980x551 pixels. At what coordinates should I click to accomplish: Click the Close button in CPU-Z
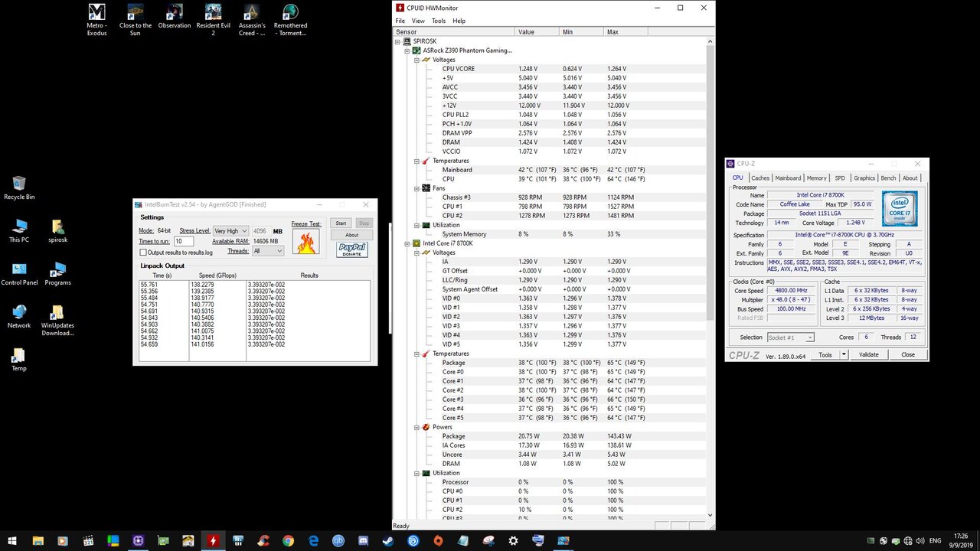(908, 354)
